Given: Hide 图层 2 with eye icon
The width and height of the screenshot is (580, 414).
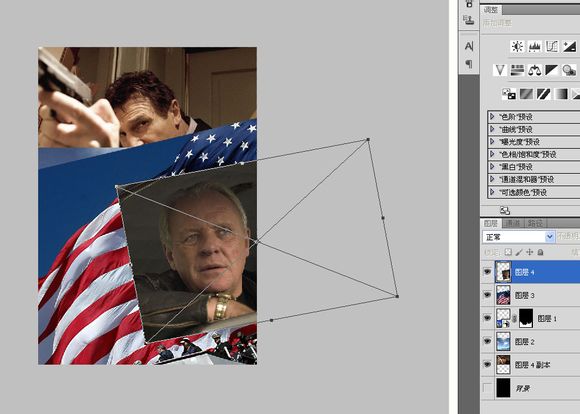Looking at the screenshot, I should [487, 341].
